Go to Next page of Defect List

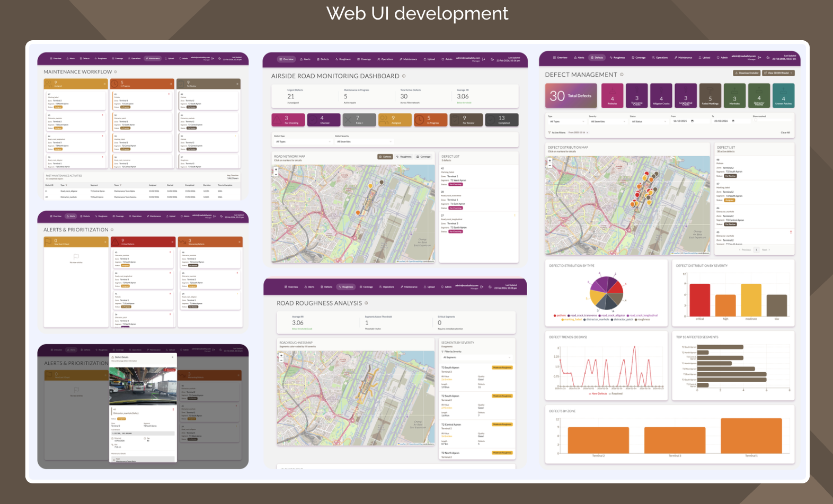click(x=766, y=250)
